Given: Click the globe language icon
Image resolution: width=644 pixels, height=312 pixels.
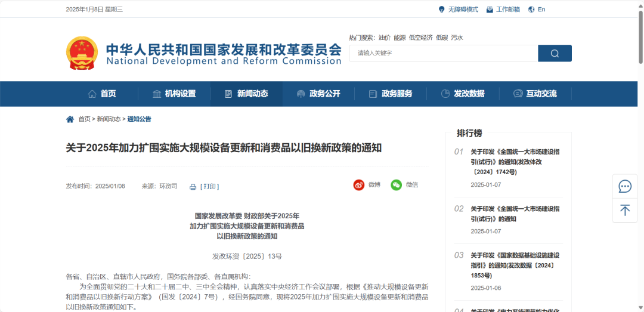Looking at the screenshot, I should click(531, 9).
